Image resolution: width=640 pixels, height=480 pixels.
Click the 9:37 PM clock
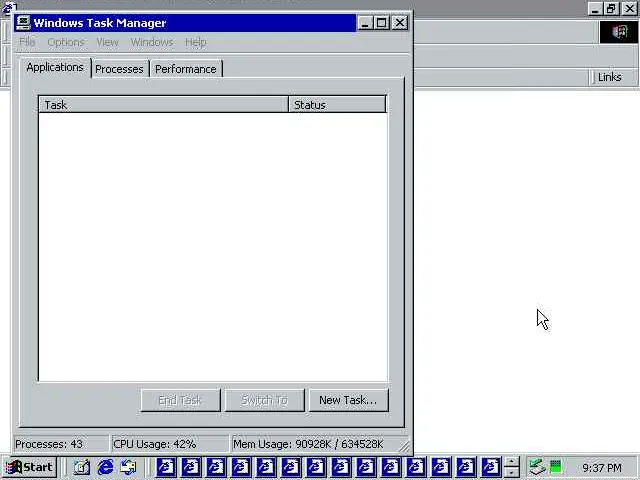pos(602,467)
